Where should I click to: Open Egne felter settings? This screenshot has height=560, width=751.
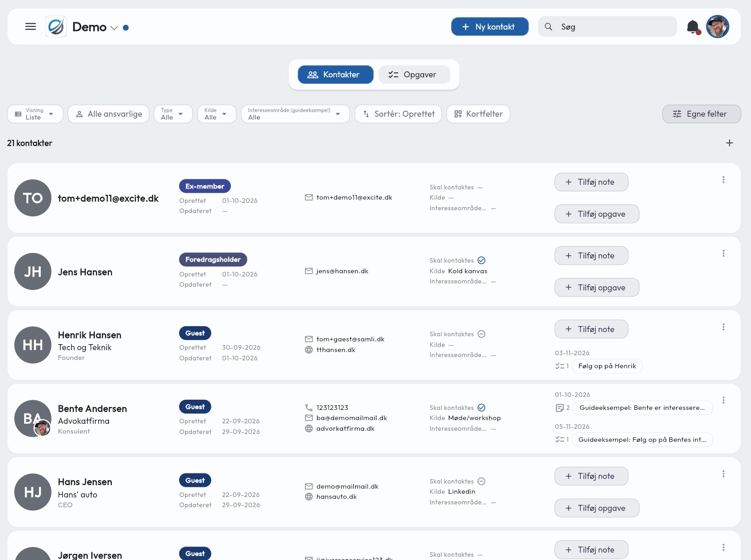point(701,114)
